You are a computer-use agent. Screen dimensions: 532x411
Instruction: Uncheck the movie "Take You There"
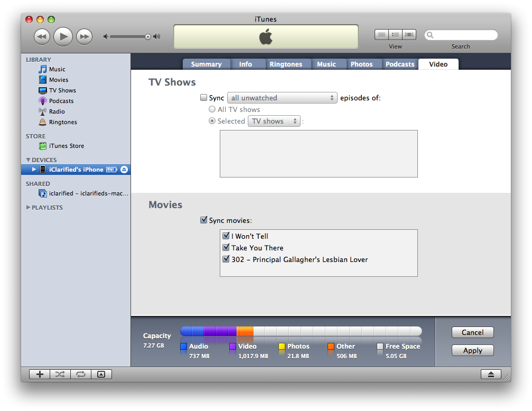(x=226, y=248)
